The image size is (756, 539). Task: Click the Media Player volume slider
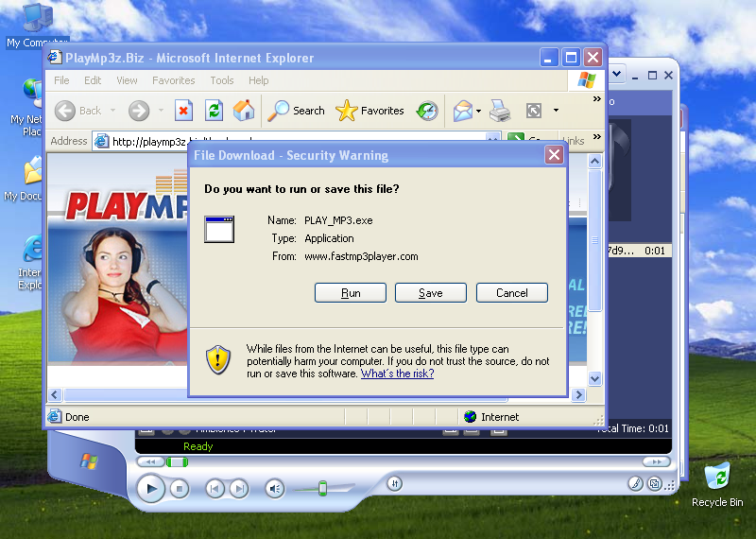(323, 489)
